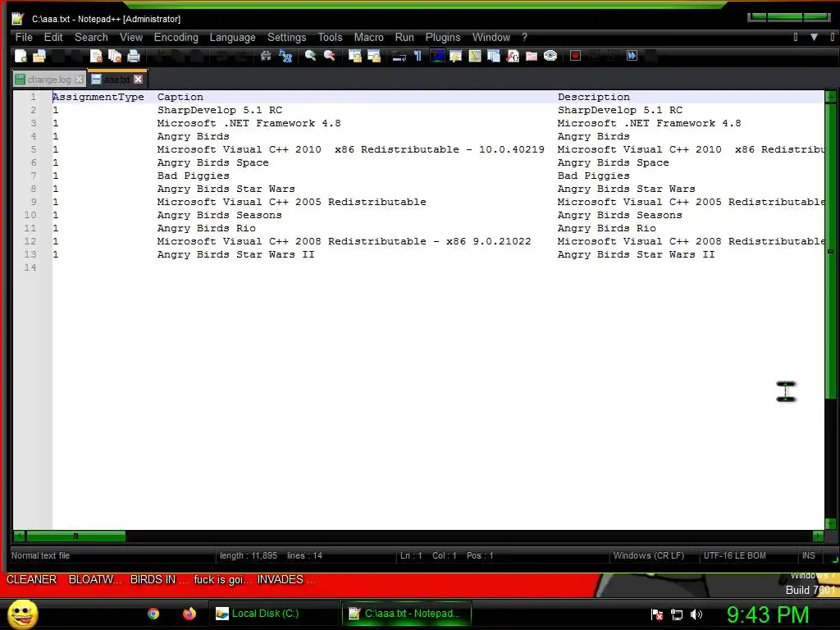The width and height of the screenshot is (840, 630).
Task: Toggle Synchronize Vertical Scrolling icon
Action: (354, 56)
